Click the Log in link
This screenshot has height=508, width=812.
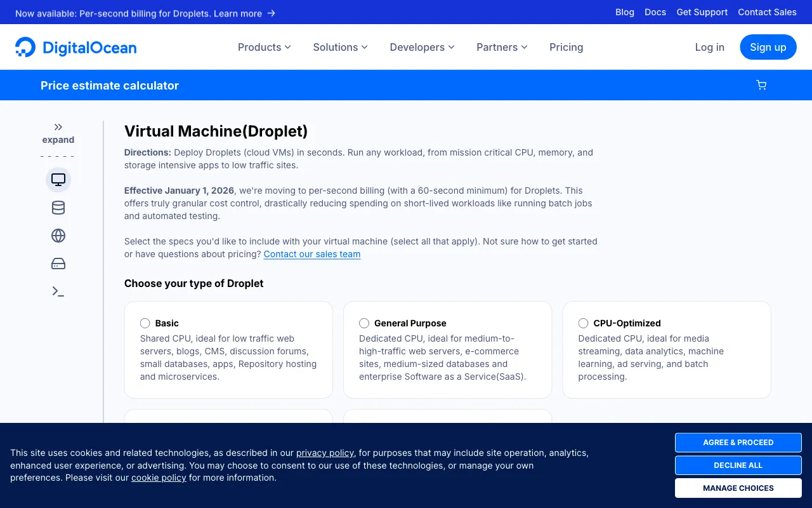[710, 47]
